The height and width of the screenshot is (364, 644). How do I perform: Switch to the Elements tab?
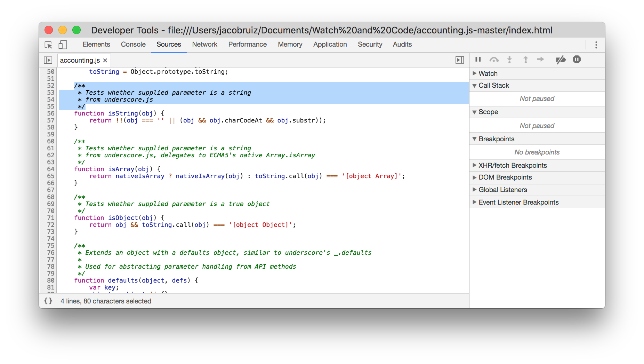96,45
